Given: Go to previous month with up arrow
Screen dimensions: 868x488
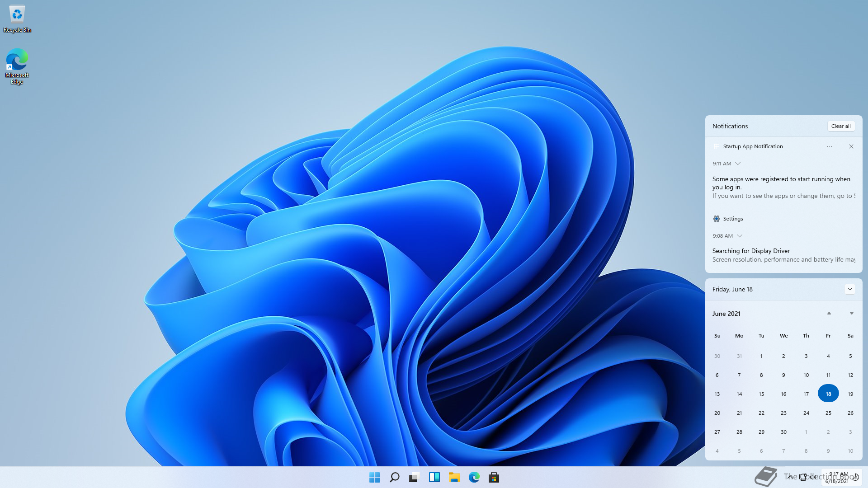Looking at the screenshot, I should (829, 313).
